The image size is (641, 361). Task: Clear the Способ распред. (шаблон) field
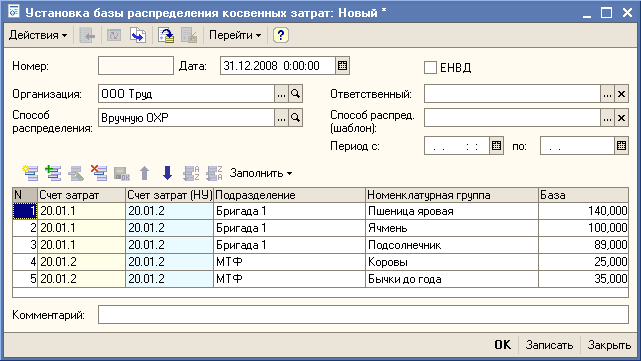tap(621, 118)
